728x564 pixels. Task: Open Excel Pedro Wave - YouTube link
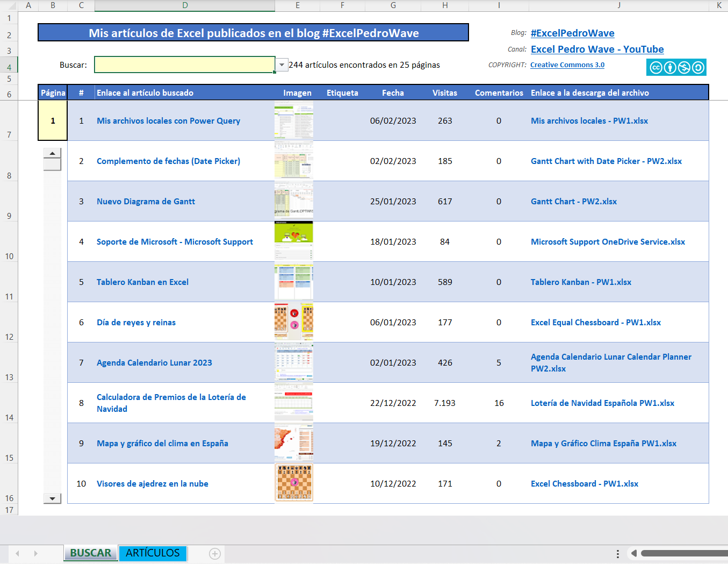point(597,49)
